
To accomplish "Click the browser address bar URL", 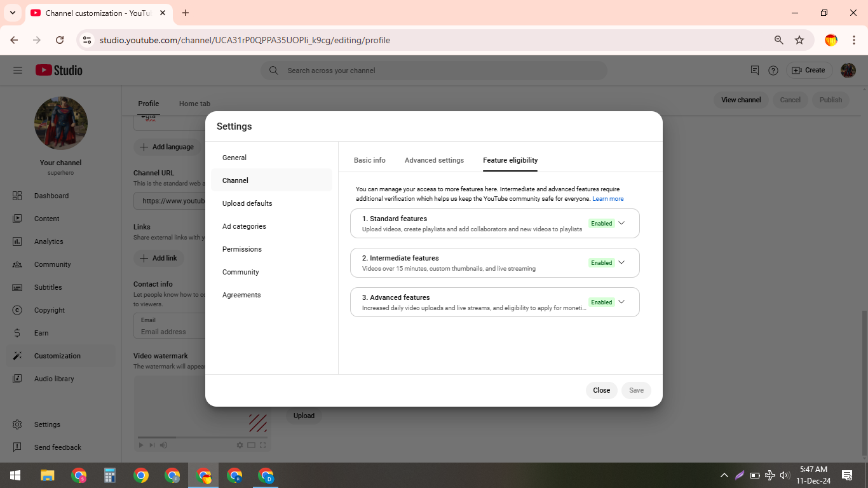I will pos(245,40).
